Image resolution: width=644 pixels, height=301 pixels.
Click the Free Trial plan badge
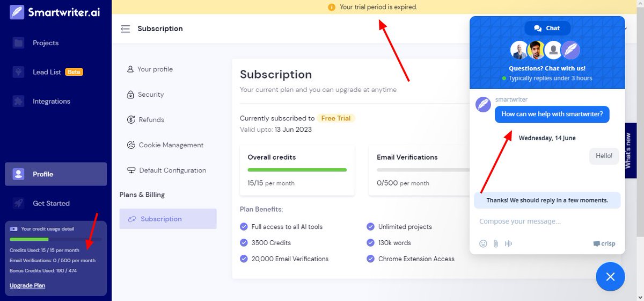coord(336,118)
